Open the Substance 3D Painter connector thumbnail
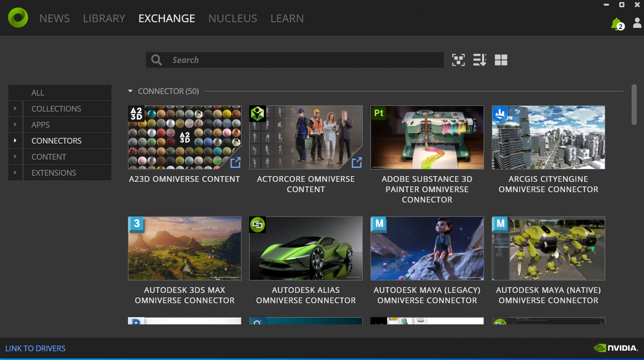644x360 pixels. click(x=427, y=137)
